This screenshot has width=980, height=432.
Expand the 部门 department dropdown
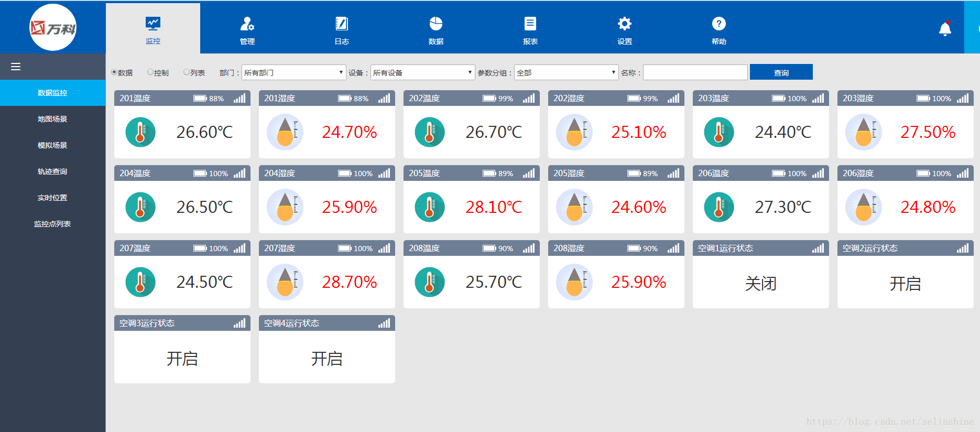click(x=294, y=72)
